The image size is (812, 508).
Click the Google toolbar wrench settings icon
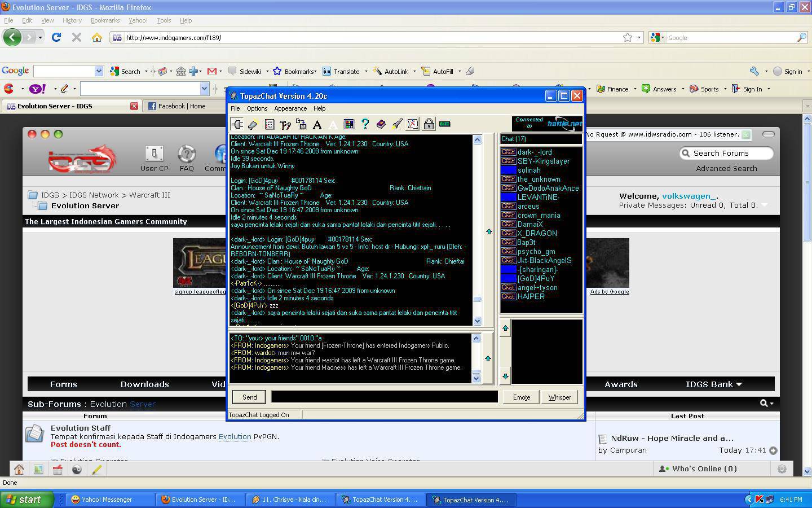754,71
